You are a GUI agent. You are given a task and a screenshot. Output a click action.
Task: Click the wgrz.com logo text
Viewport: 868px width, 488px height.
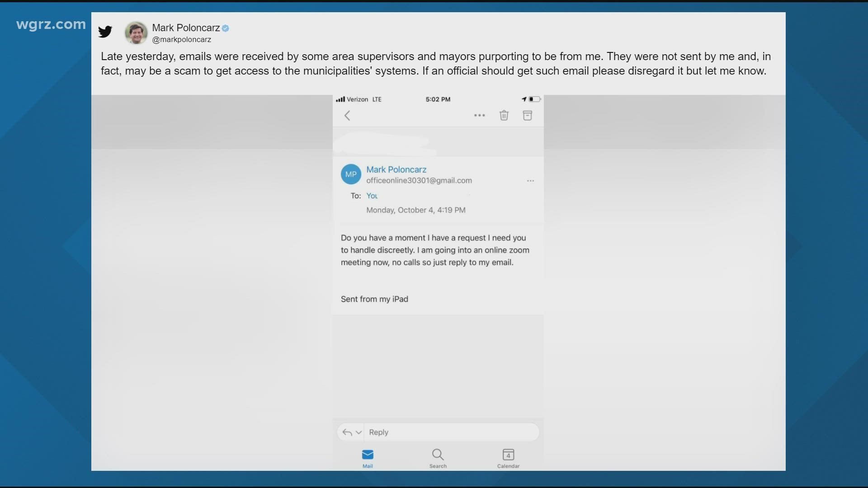pos(51,24)
